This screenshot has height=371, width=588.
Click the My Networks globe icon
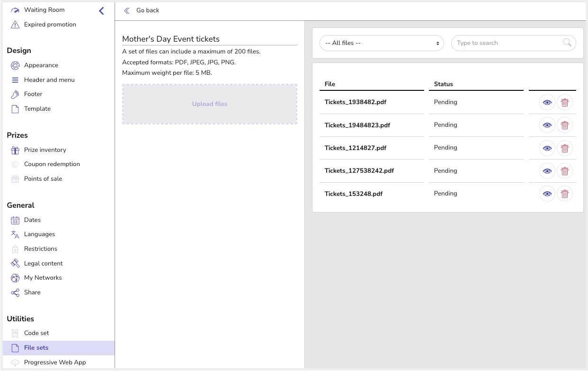coord(15,278)
